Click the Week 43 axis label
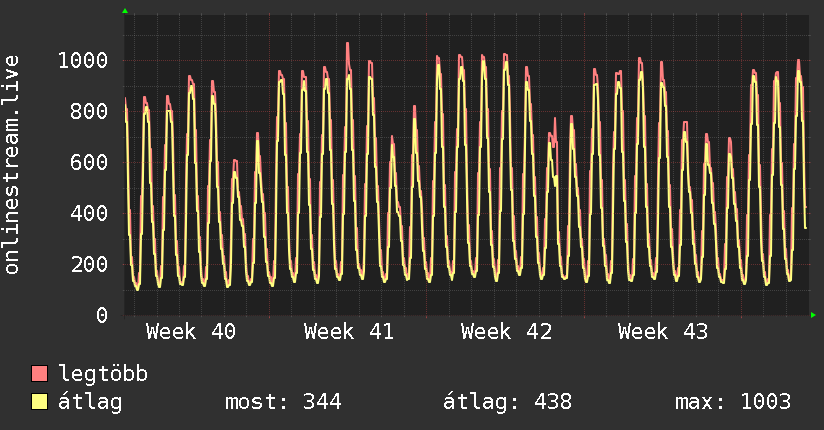This screenshot has width=824, height=430. pyautogui.click(x=663, y=332)
